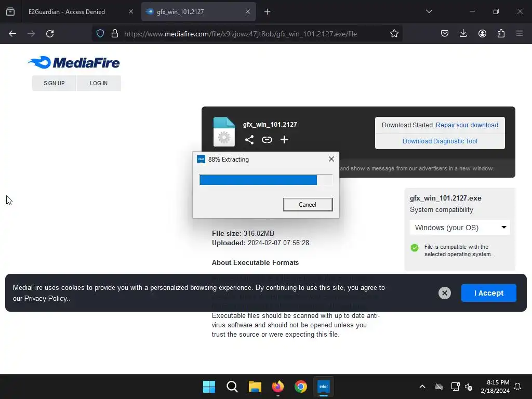The width and height of the screenshot is (532, 399).
Task: Bookmark this page with the star
Action: [x=394, y=34]
